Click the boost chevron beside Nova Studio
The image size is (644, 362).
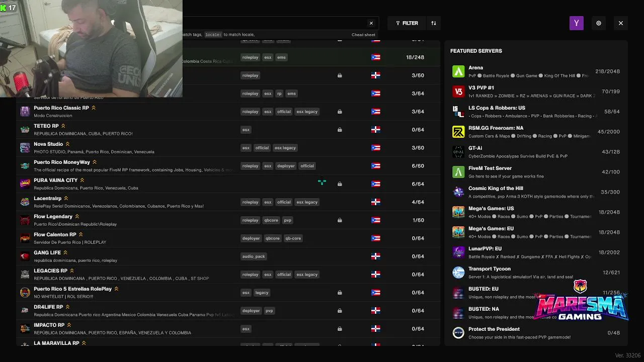(67, 144)
